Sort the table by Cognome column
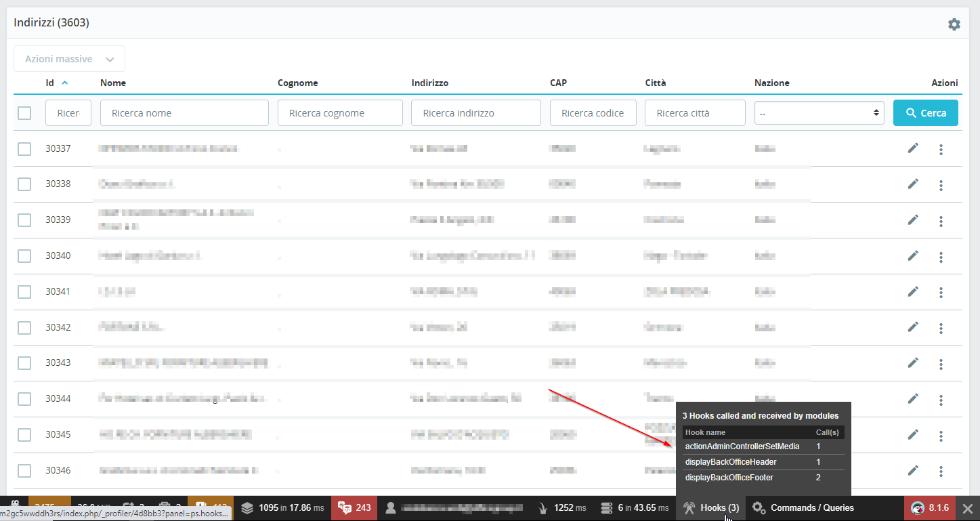The width and height of the screenshot is (980, 521). click(298, 83)
